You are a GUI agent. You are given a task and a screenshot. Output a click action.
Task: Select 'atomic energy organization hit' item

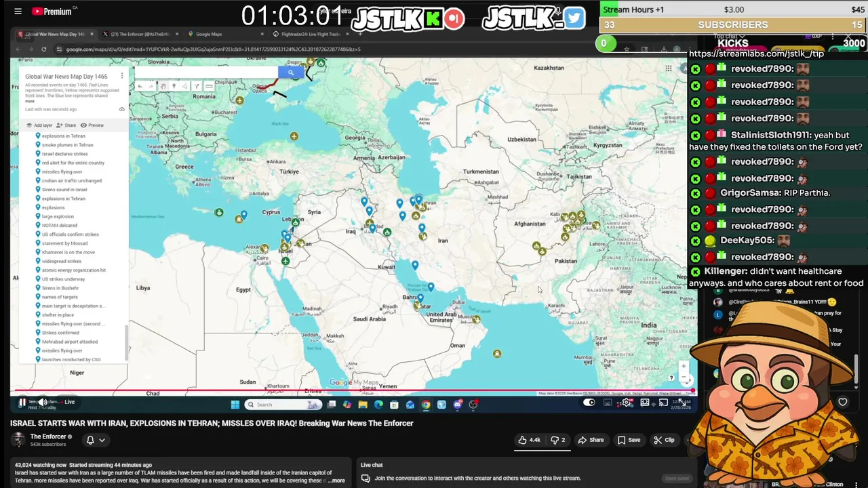pyautogui.click(x=73, y=270)
